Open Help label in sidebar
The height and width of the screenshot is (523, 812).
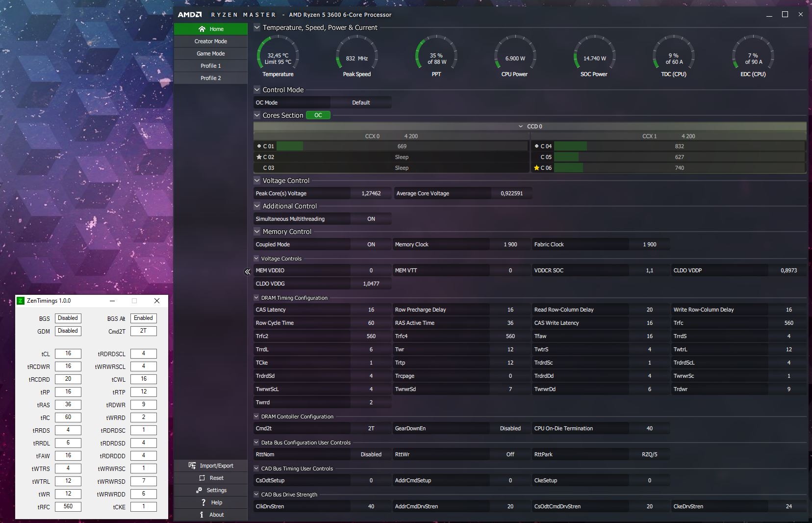coord(217,502)
